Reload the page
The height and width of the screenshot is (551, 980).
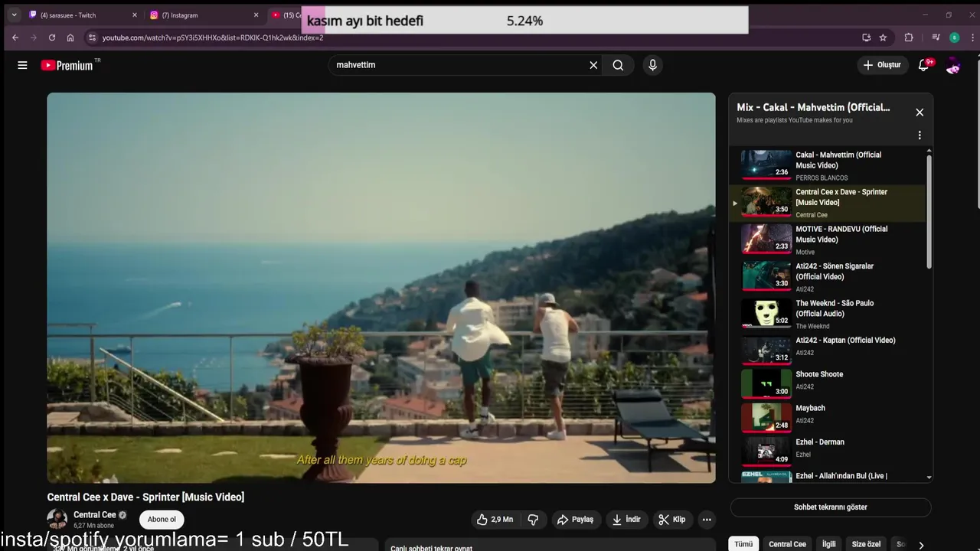coord(52,37)
